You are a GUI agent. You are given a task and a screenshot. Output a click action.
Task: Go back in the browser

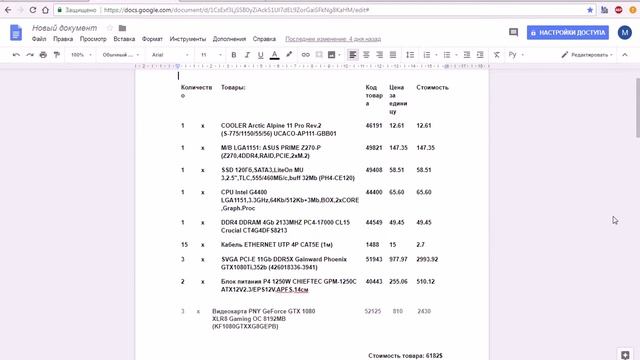pos(8,10)
